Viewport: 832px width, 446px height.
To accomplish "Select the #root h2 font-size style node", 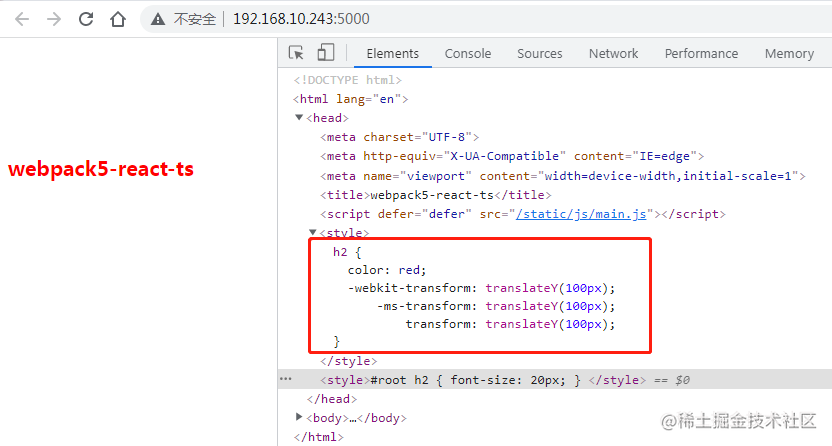I will (x=483, y=380).
